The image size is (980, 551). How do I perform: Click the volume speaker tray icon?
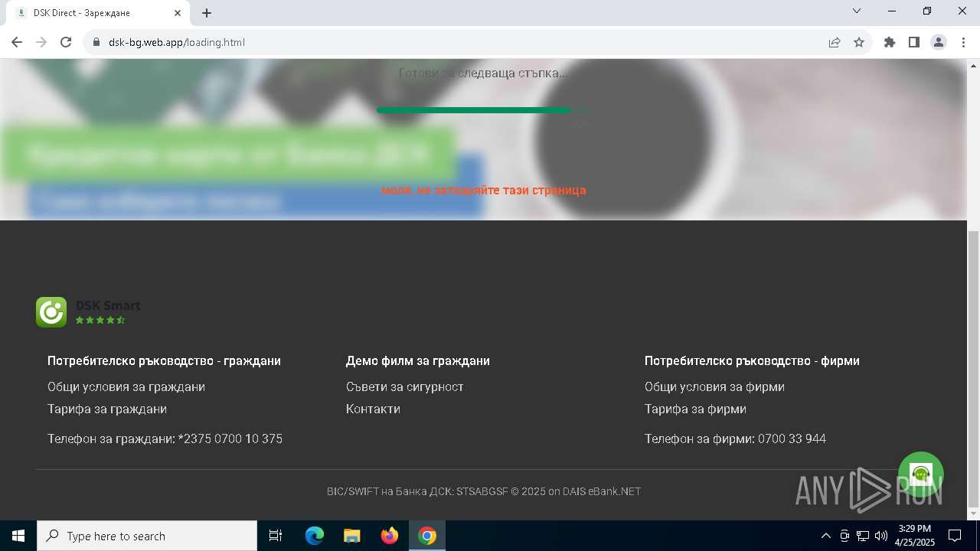pyautogui.click(x=881, y=536)
